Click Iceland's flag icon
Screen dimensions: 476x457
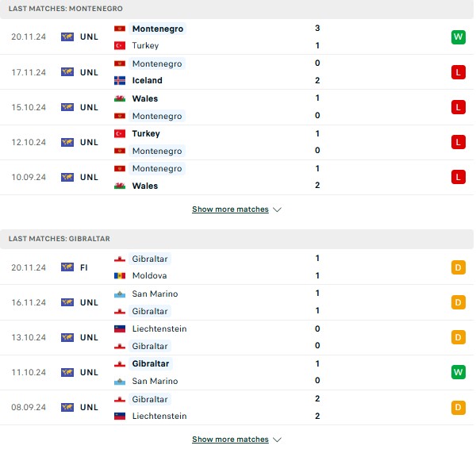point(120,80)
